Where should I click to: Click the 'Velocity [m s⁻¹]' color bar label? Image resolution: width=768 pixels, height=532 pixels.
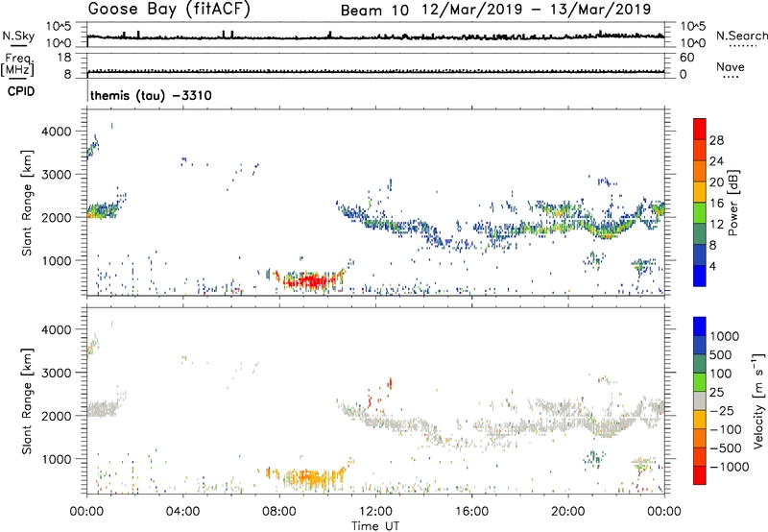[x=758, y=400]
